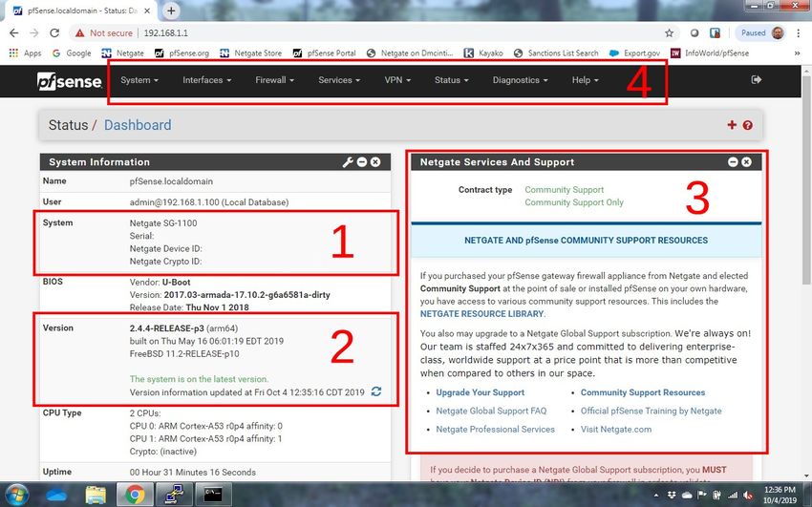Open File Explorer from taskbar

[96, 496]
